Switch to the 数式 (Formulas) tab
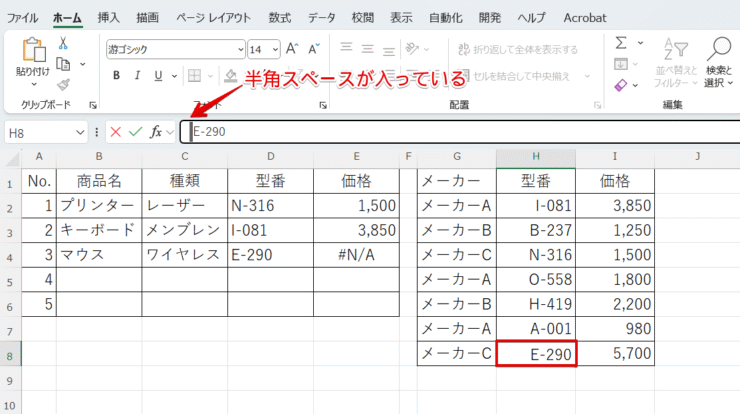This screenshot has height=414, width=740. pyautogui.click(x=280, y=18)
